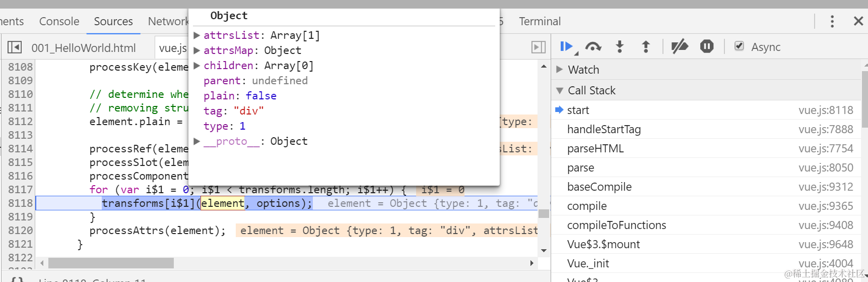Expand attrsMap Object property
868x282 pixels.
197,50
